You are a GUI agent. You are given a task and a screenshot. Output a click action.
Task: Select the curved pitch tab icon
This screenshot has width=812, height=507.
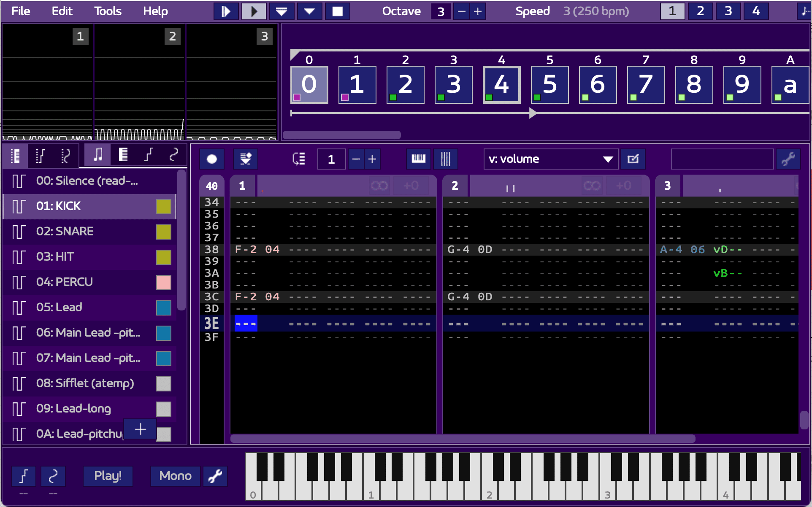pyautogui.click(x=173, y=155)
